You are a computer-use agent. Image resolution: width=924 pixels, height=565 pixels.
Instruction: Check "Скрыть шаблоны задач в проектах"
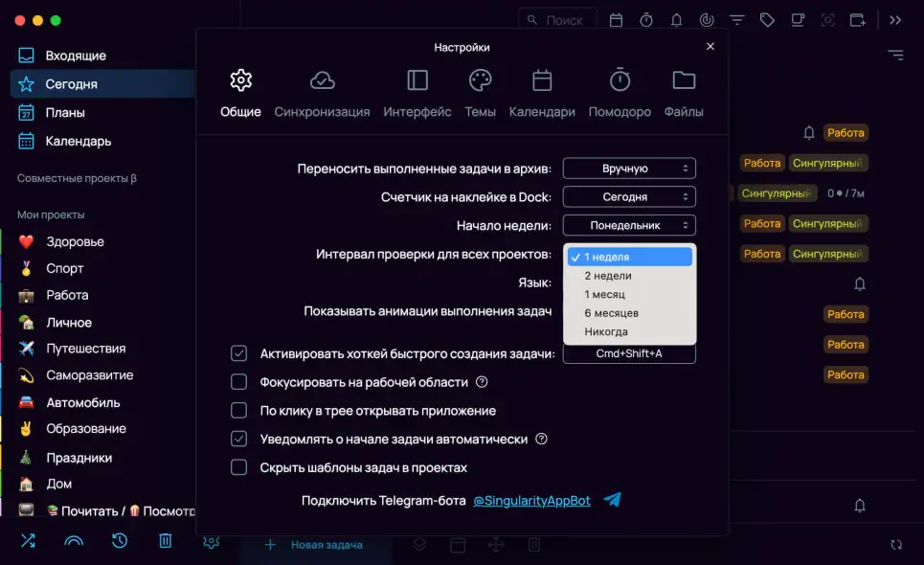[239, 467]
